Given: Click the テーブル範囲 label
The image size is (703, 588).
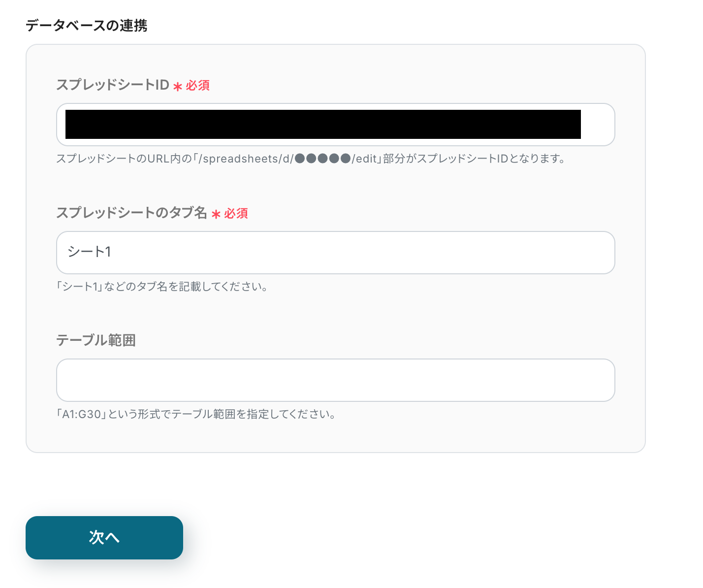Looking at the screenshot, I should coord(96,340).
